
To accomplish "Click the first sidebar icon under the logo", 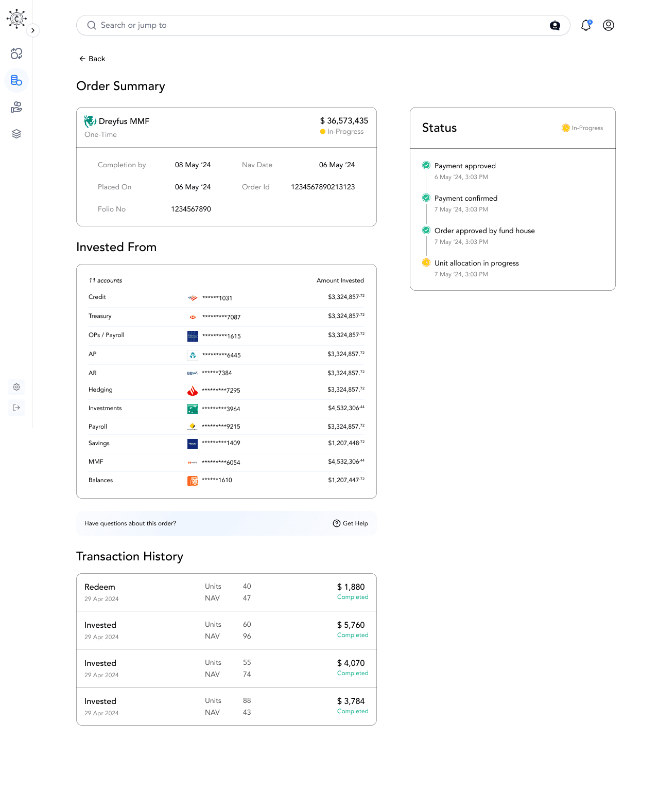I will pyautogui.click(x=16, y=54).
